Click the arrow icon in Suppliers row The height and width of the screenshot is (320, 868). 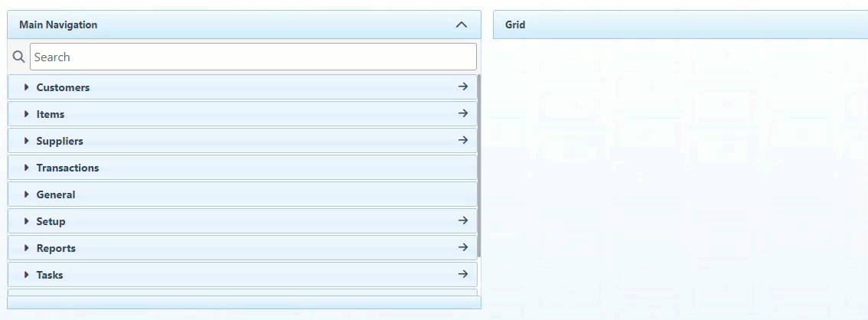(x=462, y=141)
